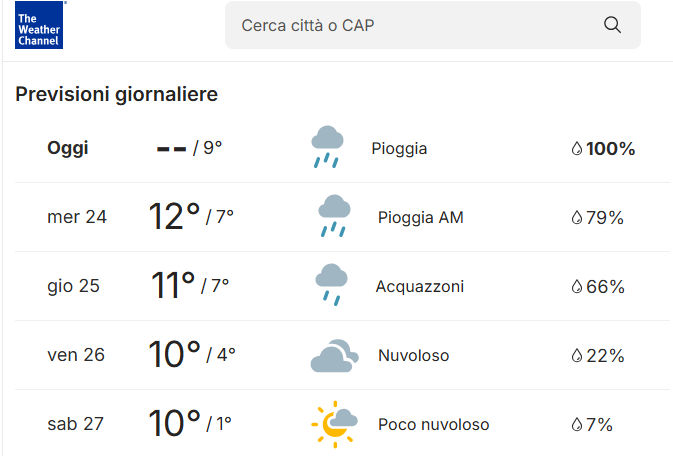The image size is (673, 456).
Task: Expand the gio 25 forecast row
Action: pyautogui.click(x=74, y=286)
